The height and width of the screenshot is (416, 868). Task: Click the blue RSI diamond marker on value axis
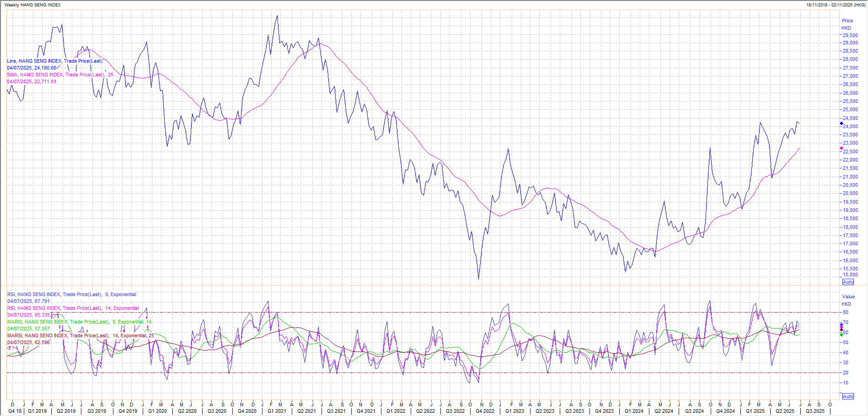[841, 325]
